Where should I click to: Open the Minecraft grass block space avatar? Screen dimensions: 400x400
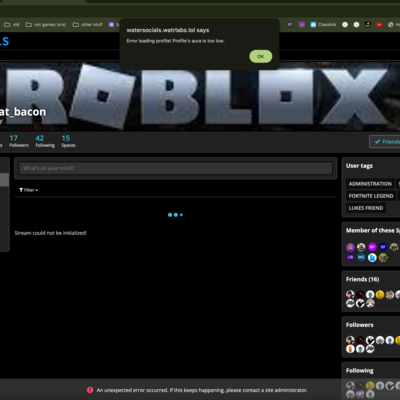click(x=383, y=257)
